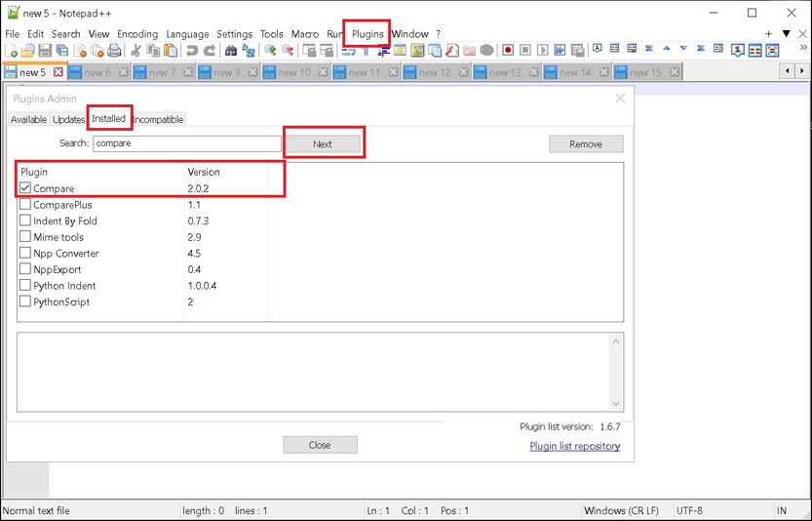The height and width of the screenshot is (521, 812).
Task: Switch to the Updates tab
Action: click(68, 119)
